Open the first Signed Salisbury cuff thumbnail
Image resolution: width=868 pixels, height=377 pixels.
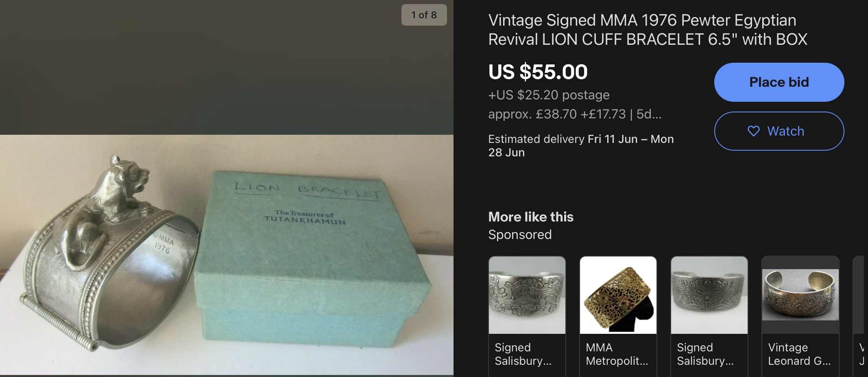[x=527, y=295]
